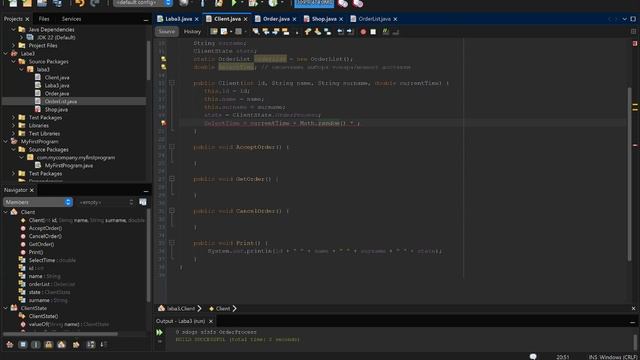Open the OrderList.java editor tab
This screenshot has width=640, height=360.
tap(375, 19)
